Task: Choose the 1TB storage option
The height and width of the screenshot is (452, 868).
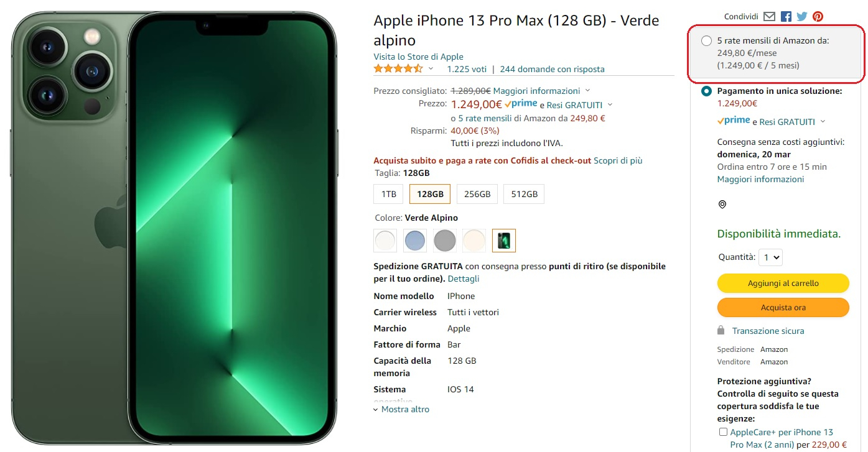Action: point(389,194)
